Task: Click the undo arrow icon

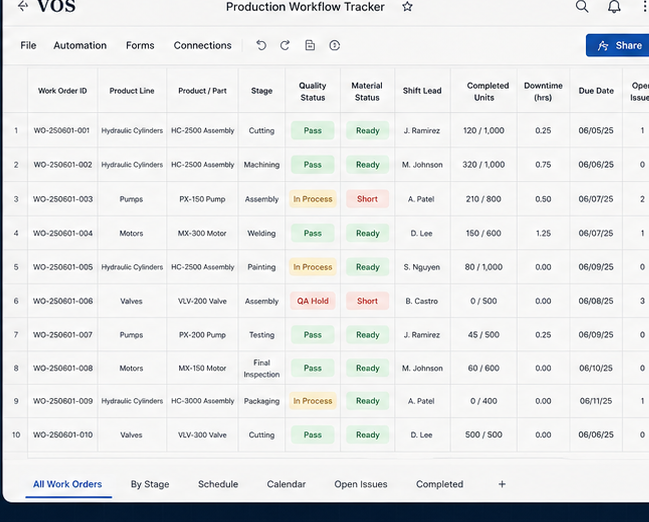Action: point(261,45)
